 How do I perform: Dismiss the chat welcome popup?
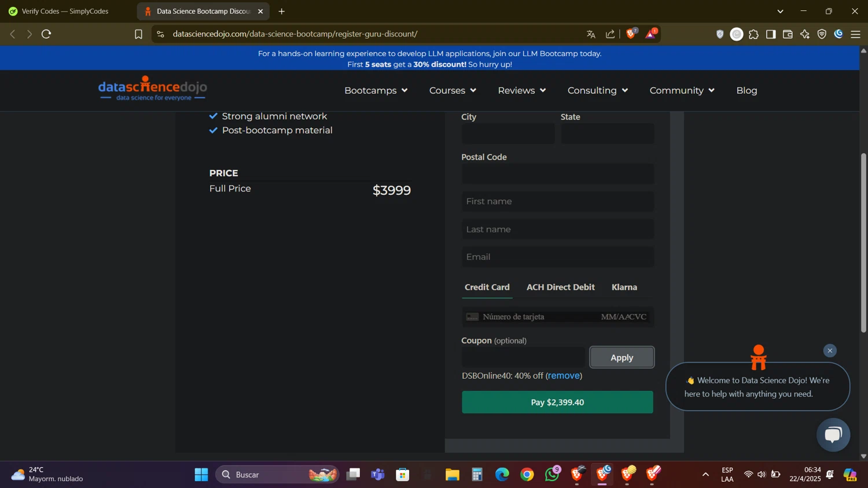(830, 351)
